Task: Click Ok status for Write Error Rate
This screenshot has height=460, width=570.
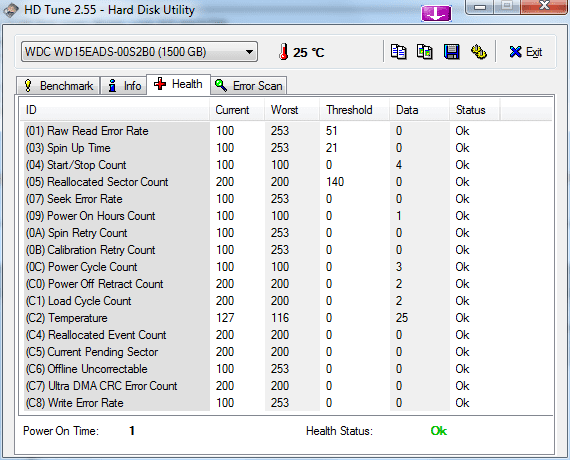Action: click(462, 403)
